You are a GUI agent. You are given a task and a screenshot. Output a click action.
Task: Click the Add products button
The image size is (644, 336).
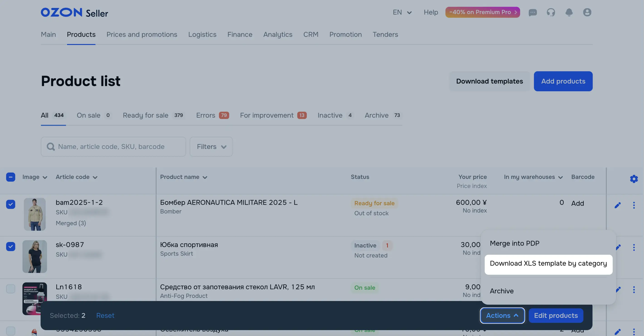563,81
